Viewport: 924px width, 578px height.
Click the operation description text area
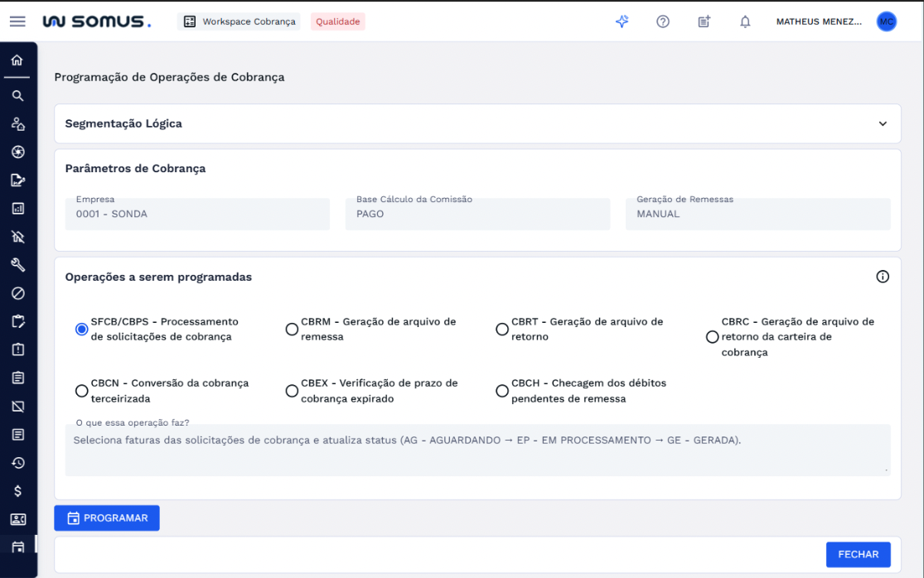[477, 450]
